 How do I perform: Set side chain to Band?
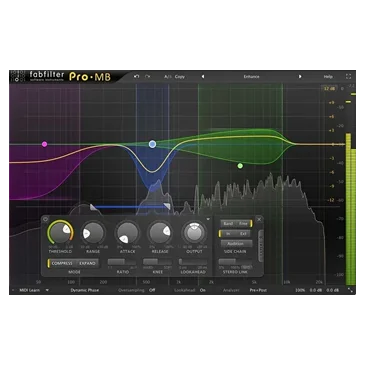[x=228, y=224]
